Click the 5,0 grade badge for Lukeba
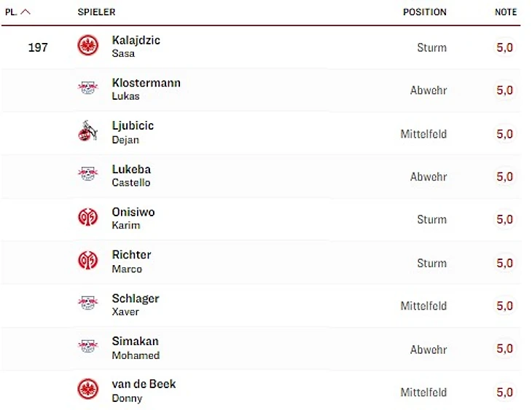The image size is (532, 410). [505, 177]
